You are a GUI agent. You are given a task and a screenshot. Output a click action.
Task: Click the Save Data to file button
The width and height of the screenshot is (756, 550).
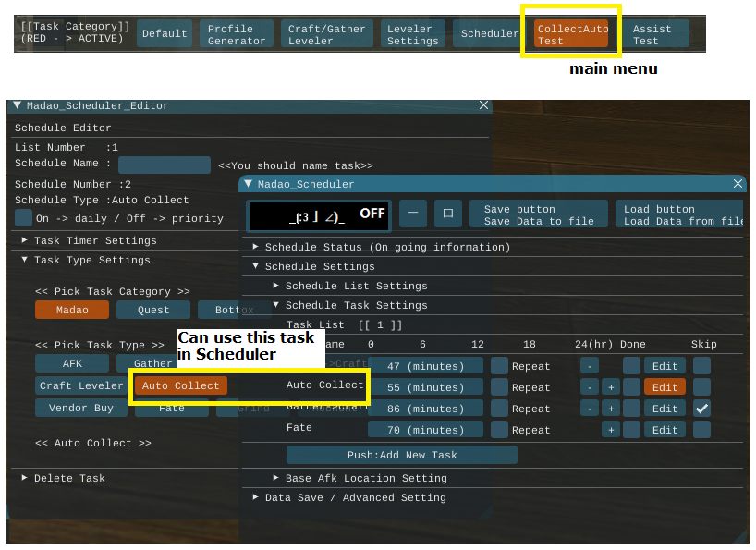coord(539,214)
